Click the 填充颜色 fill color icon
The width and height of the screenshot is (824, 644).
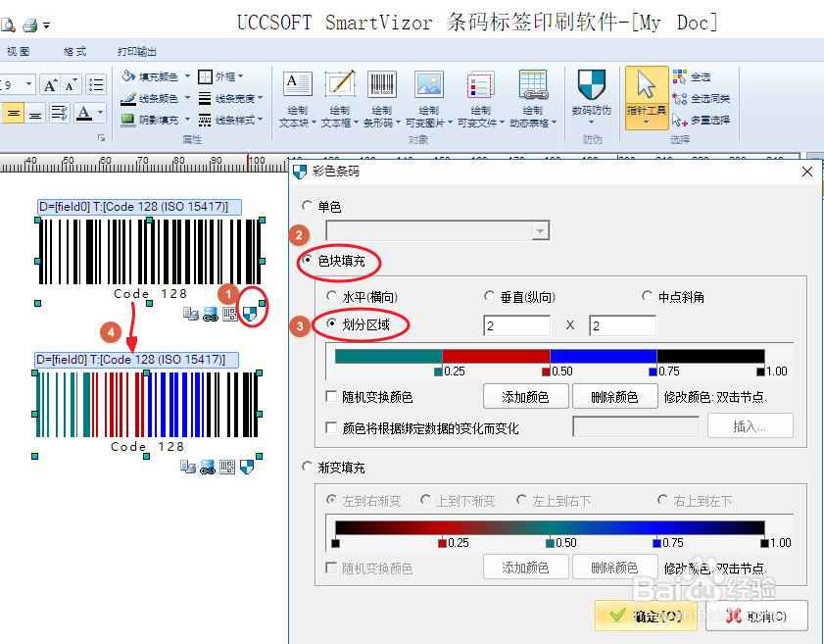[x=128, y=78]
